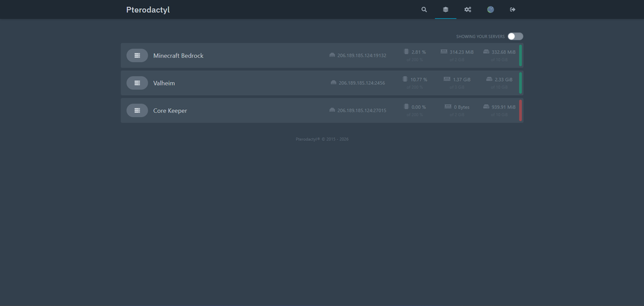The image size is (644, 306).
Task: Click Minecraft Bedrock green status bar
Action: tap(520, 55)
